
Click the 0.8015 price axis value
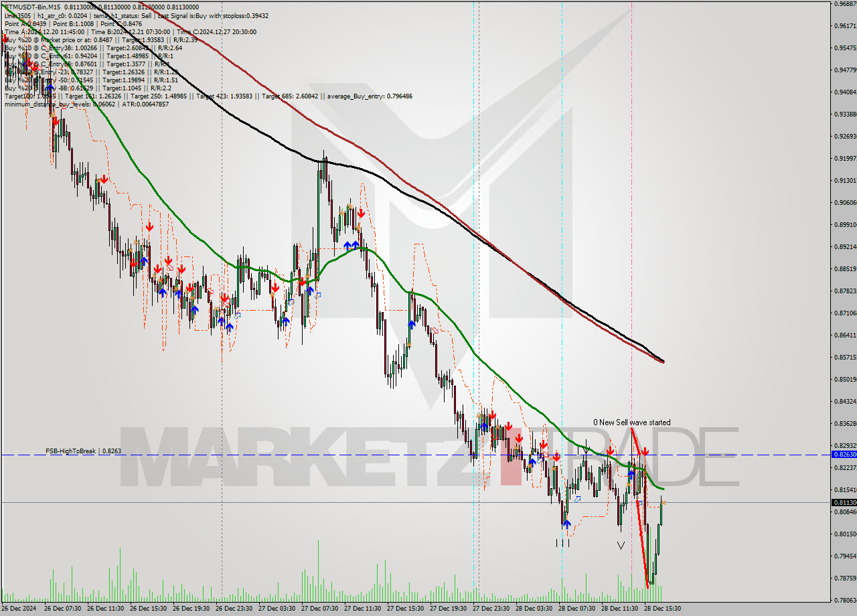pos(844,534)
